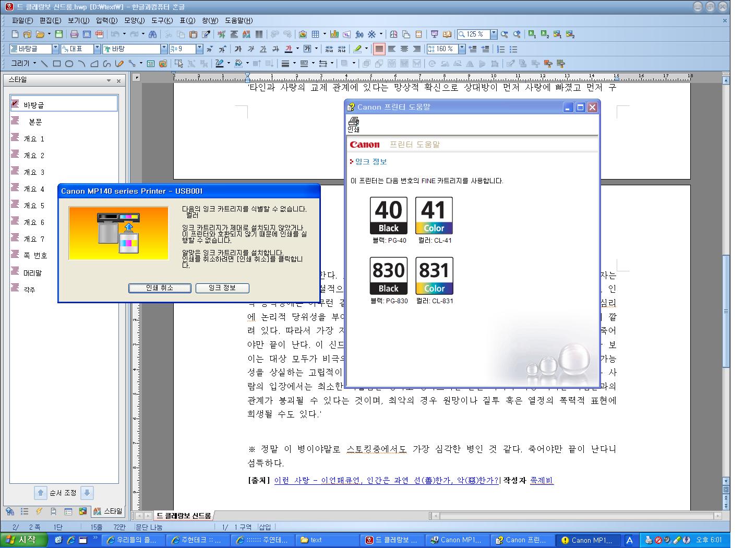The image size is (756, 548).
Task: Apply italic using the slanted 가 icon
Action: click(x=251, y=49)
